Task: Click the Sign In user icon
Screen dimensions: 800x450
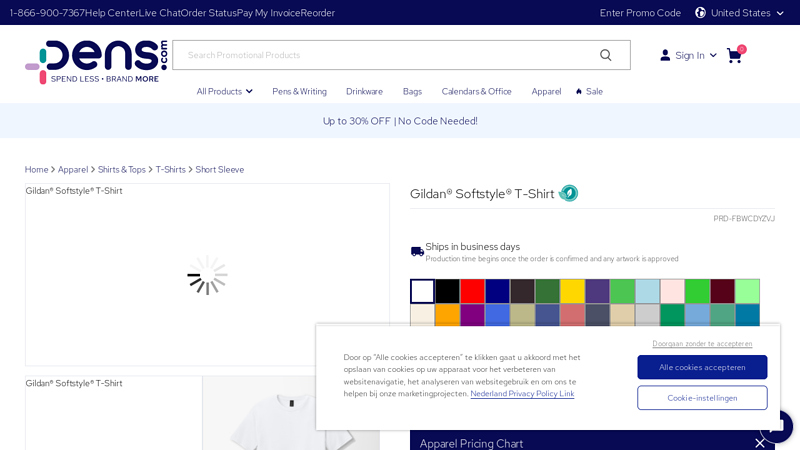Action: tap(665, 55)
